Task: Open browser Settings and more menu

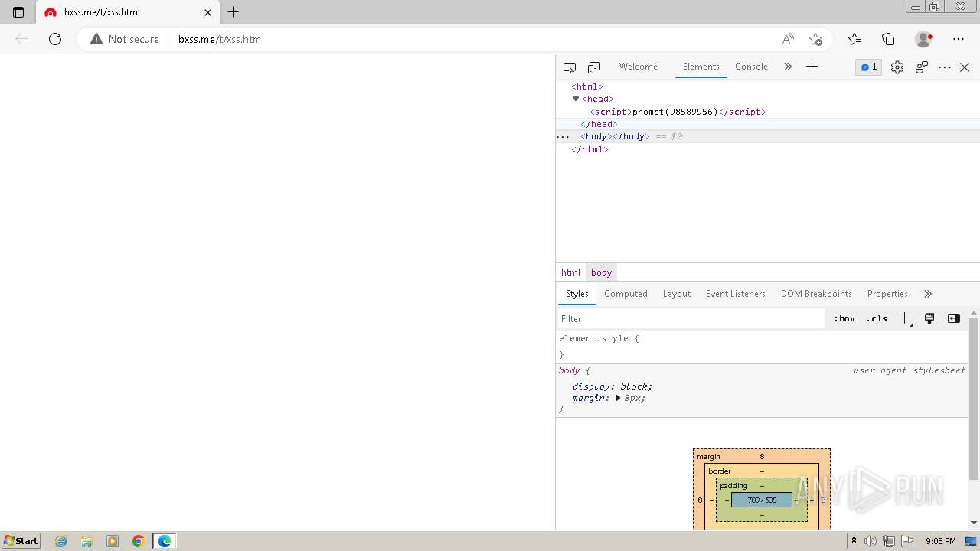Action: click(959, 39)
